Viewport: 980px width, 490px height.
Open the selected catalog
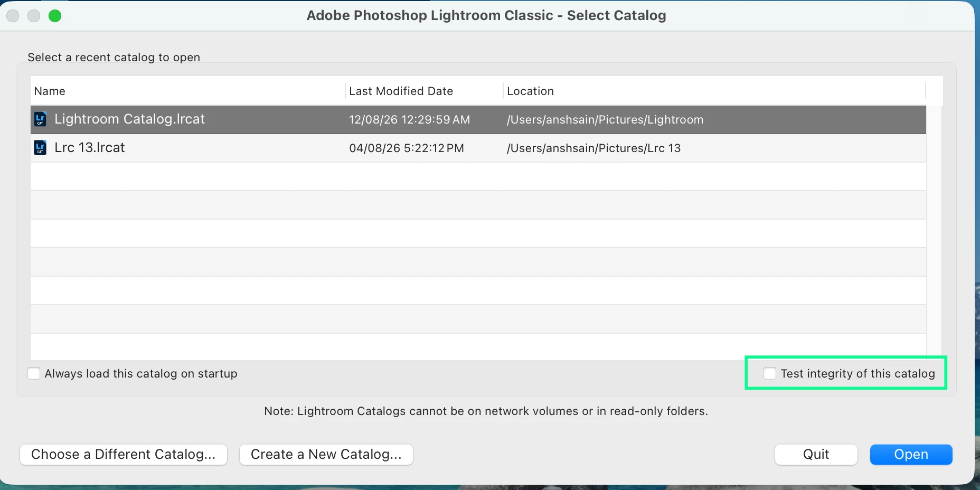tap(911, 455)
